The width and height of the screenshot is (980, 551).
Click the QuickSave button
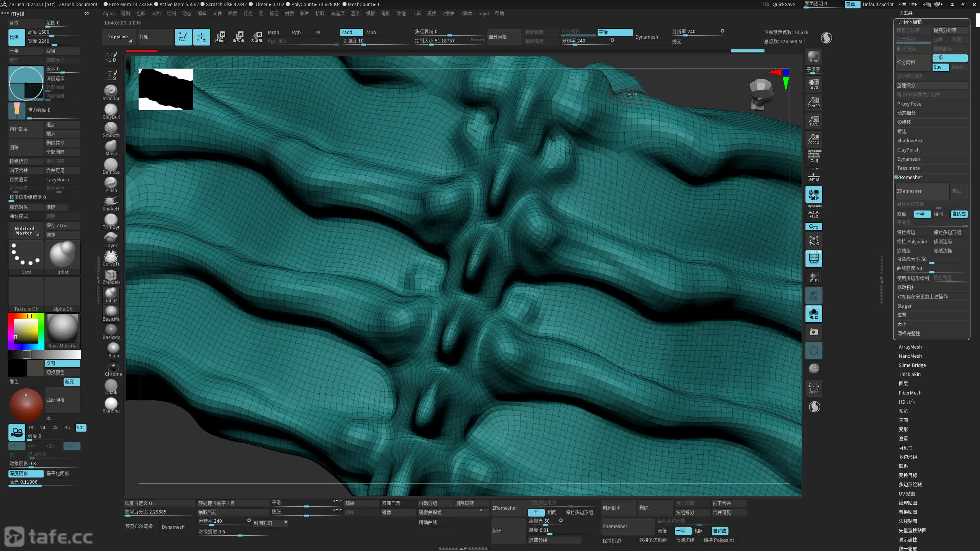(x=783, y=4)
